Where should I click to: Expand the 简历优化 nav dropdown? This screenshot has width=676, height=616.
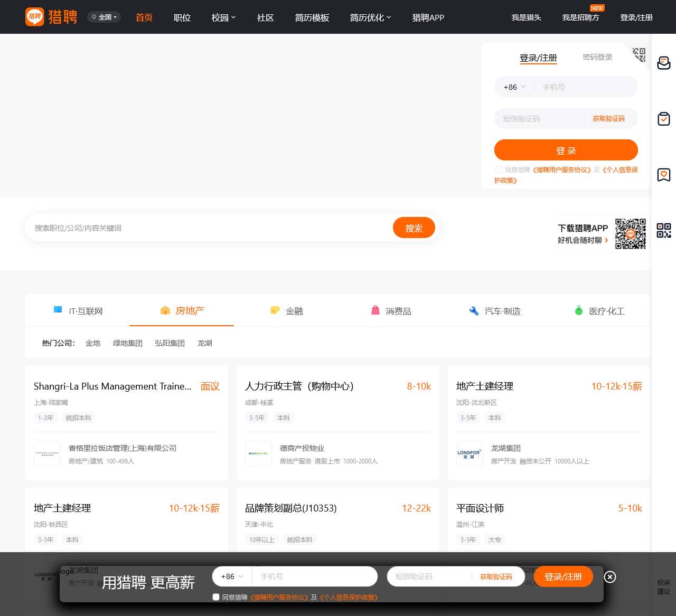click(x=370, y=17)
